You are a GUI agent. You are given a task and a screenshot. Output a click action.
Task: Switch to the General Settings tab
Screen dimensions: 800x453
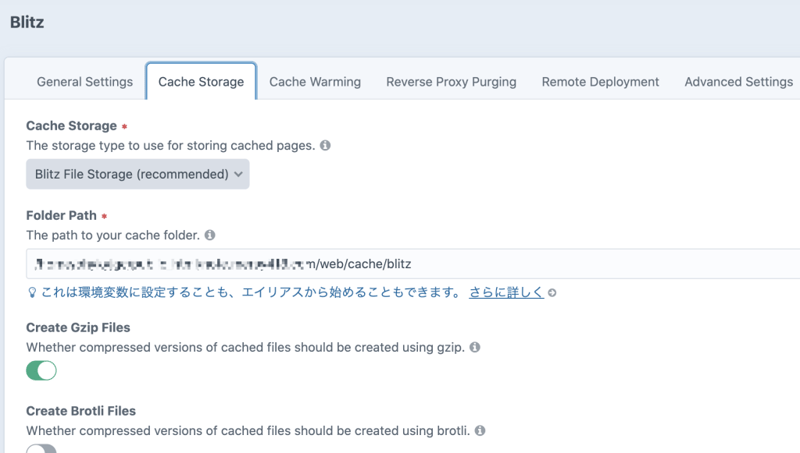click(x=84, y=82)
